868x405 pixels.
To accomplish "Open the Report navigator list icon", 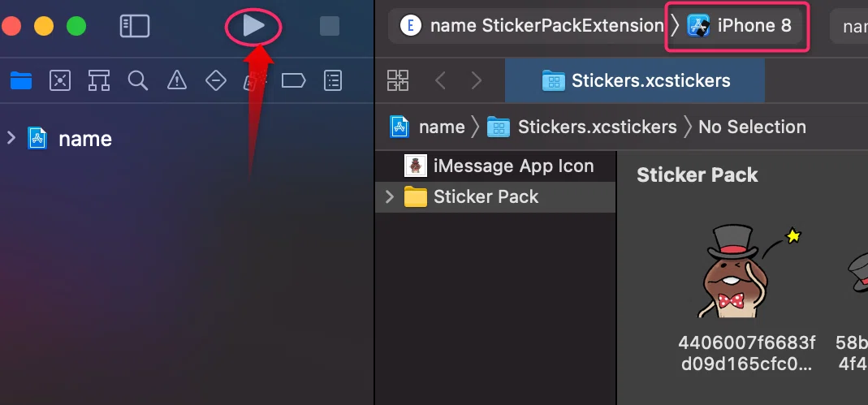I will 332,81.
